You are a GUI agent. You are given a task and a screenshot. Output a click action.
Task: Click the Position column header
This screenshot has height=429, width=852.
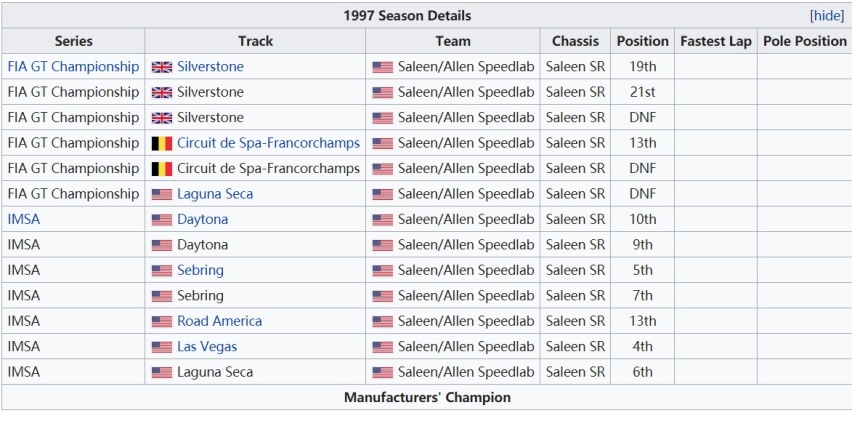coord(642,41)
